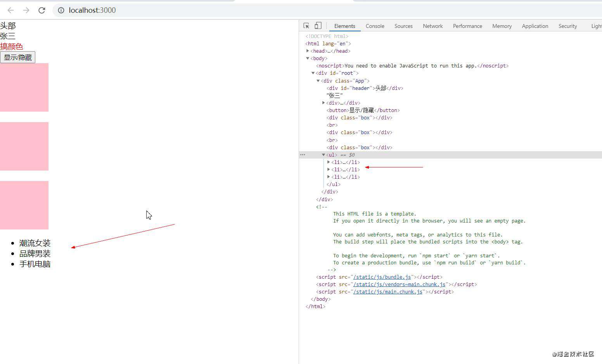Select the noscript element line

[412, 66]
